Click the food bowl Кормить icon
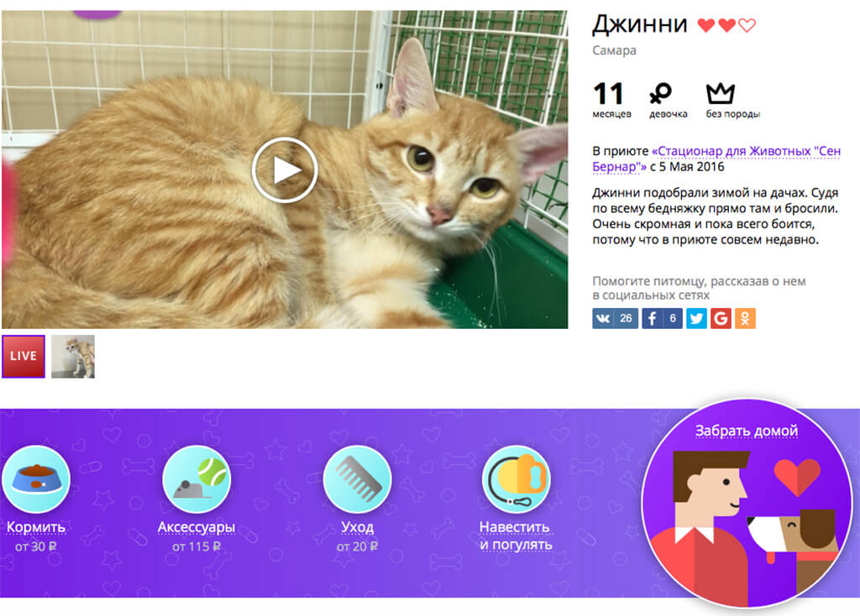860x616 pixels. click(x=36, y=479)
